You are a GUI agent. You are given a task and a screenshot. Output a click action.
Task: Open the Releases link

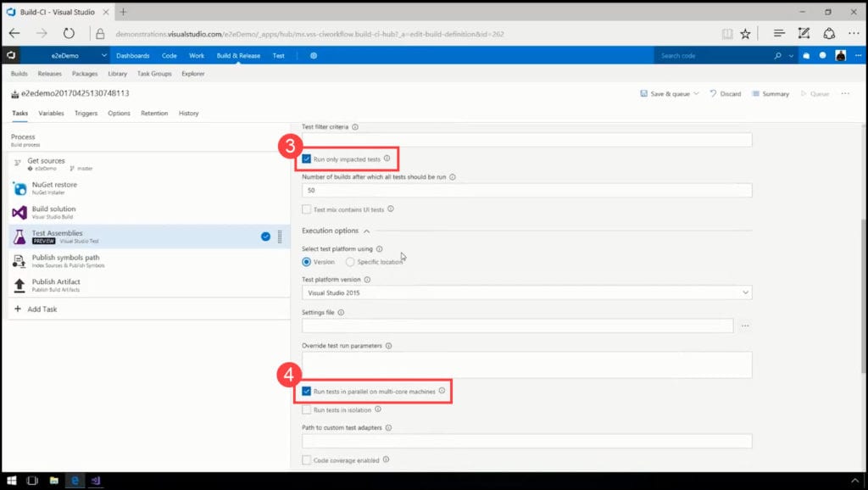point(49,74)
